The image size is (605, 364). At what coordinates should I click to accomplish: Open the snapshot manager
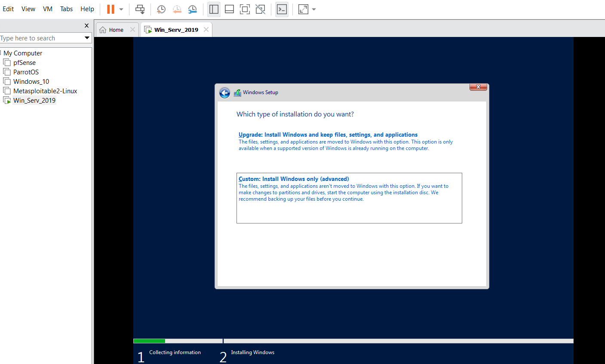click(x=192, y=9)
